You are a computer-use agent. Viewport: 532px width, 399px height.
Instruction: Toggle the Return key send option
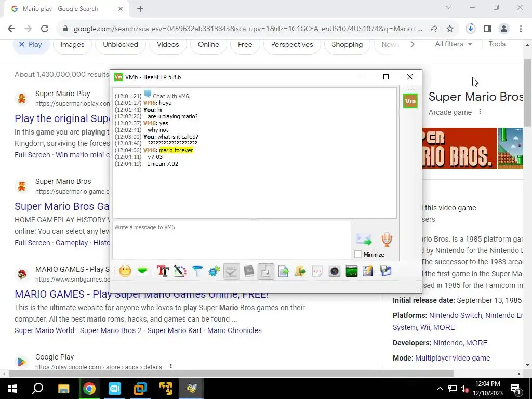[x=266, y=271]
